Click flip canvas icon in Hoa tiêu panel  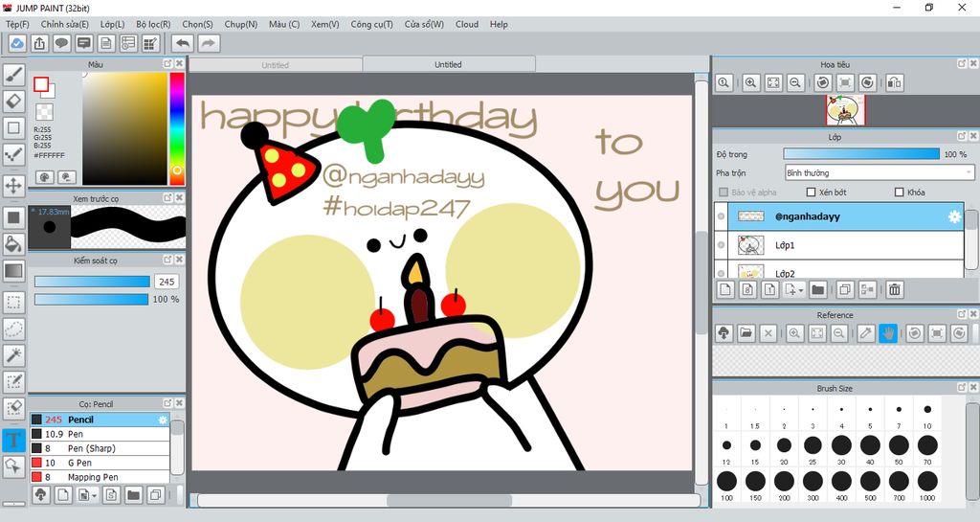(x=895, y=82)
